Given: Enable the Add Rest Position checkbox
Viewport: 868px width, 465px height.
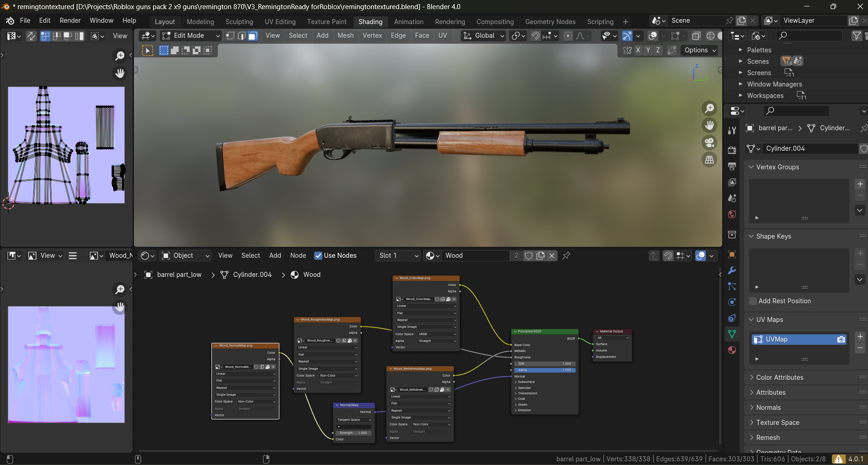Looking at the screenshot, I should pyautogui.click(x=753, y=301).
